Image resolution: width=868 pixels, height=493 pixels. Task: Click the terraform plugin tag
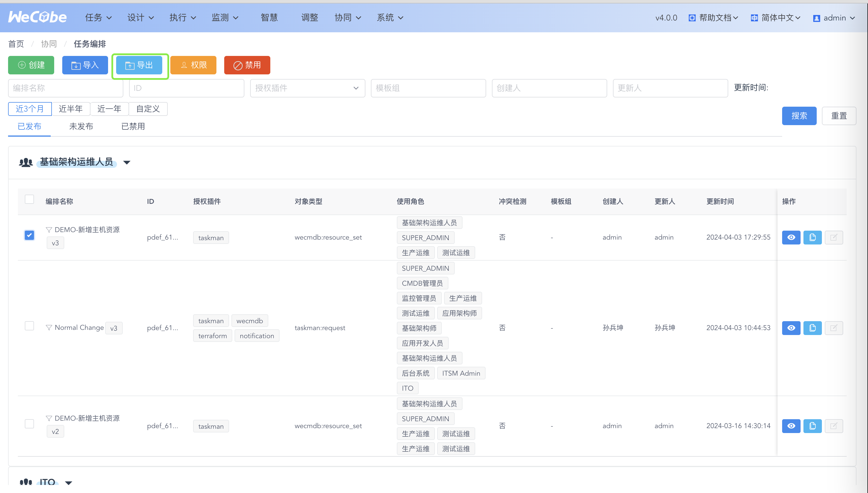[x=212, y=336]
